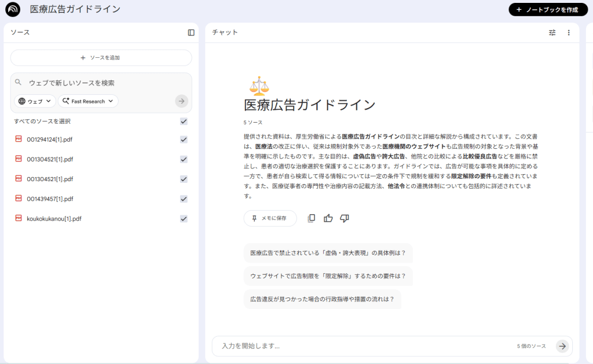Screen dimensions: 593x364
Task: Click the send arrow in chat input
Action: pos(562,346)
